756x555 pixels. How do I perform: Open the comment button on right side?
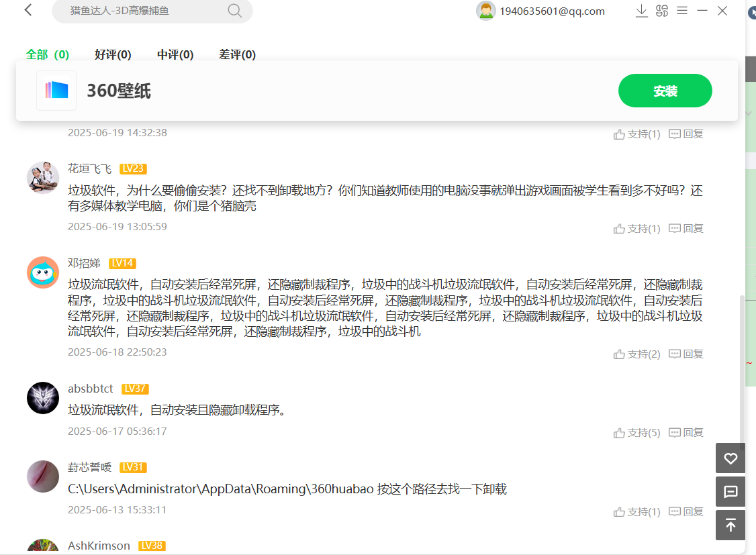[x=730, y=492]
